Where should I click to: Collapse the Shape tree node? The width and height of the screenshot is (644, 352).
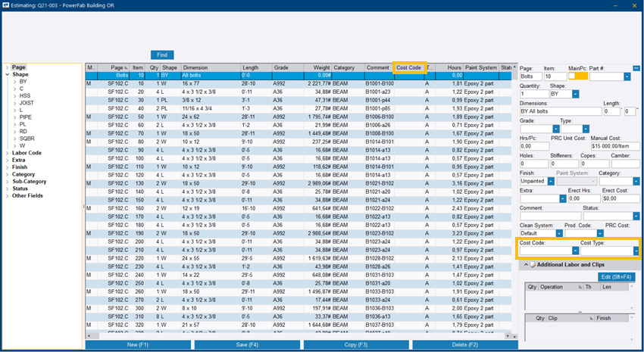click(7, 75)
